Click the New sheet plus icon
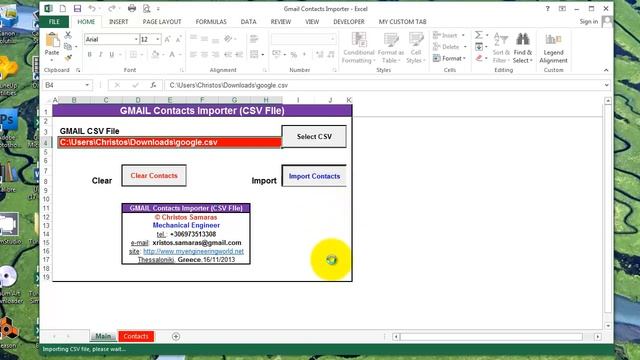 [x=176, y=336]
